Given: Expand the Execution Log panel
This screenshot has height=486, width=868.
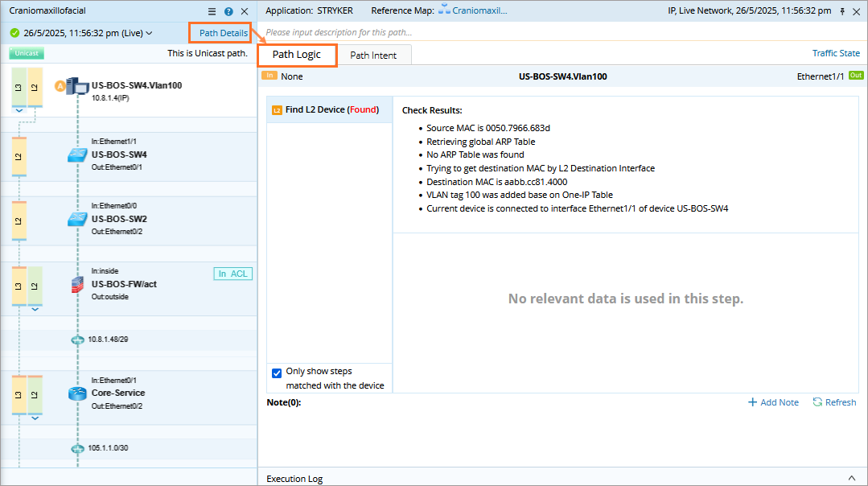Looking at the screenshot, I should 852,478.
